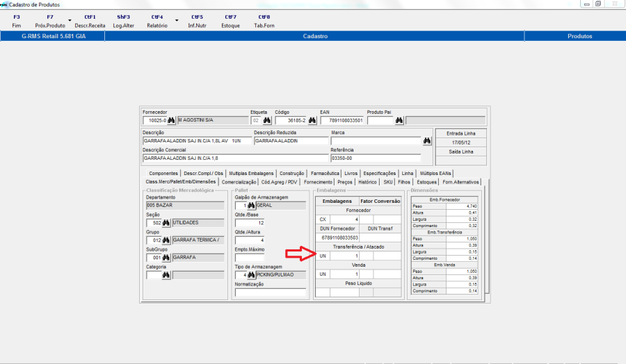Open SubGrupo lookup binoculars icon
This screenshot has width=626, height=364.
click(x=166, y=258)
